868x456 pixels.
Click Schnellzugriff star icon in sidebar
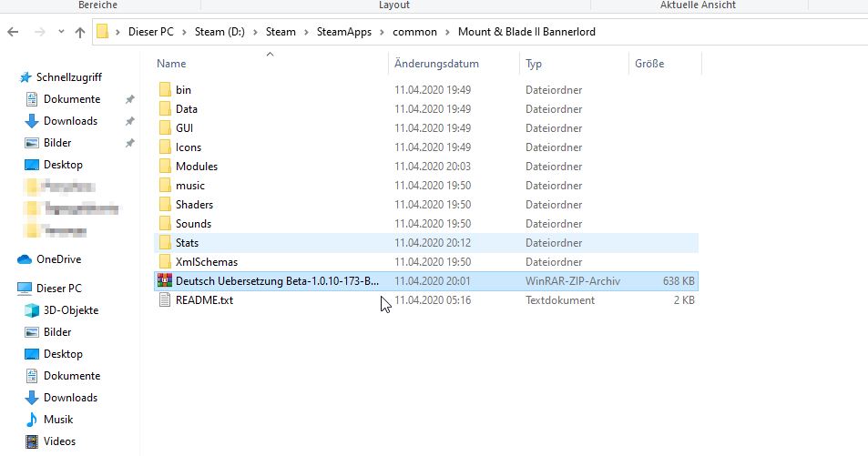(x=26, y=77)
